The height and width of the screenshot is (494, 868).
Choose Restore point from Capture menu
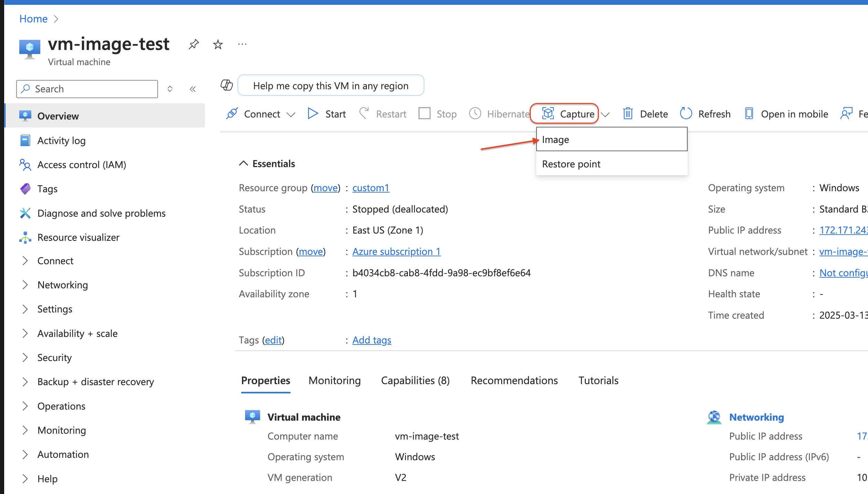coord(612,164)
